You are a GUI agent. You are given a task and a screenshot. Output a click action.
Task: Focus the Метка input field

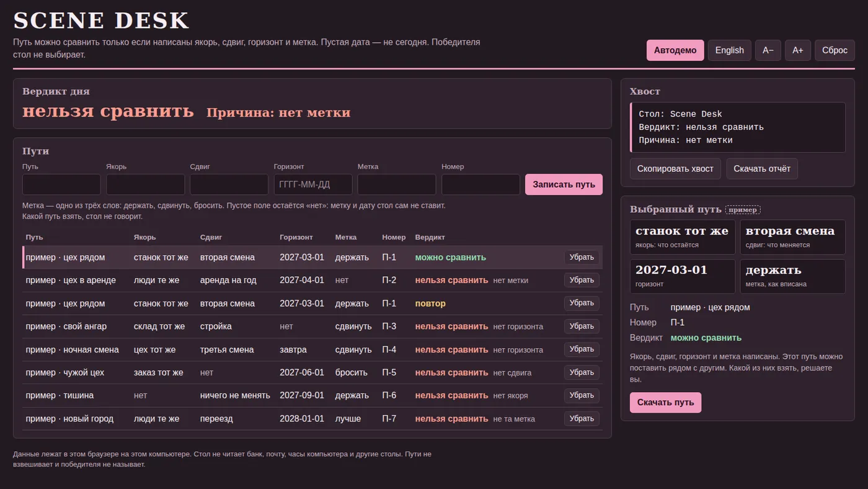397,184
